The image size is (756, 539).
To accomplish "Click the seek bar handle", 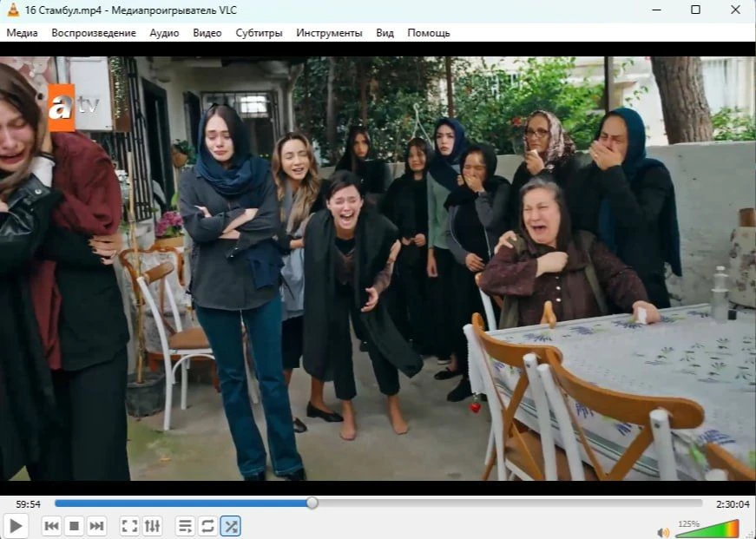I will pyautogui.click(x=312, y=503).
